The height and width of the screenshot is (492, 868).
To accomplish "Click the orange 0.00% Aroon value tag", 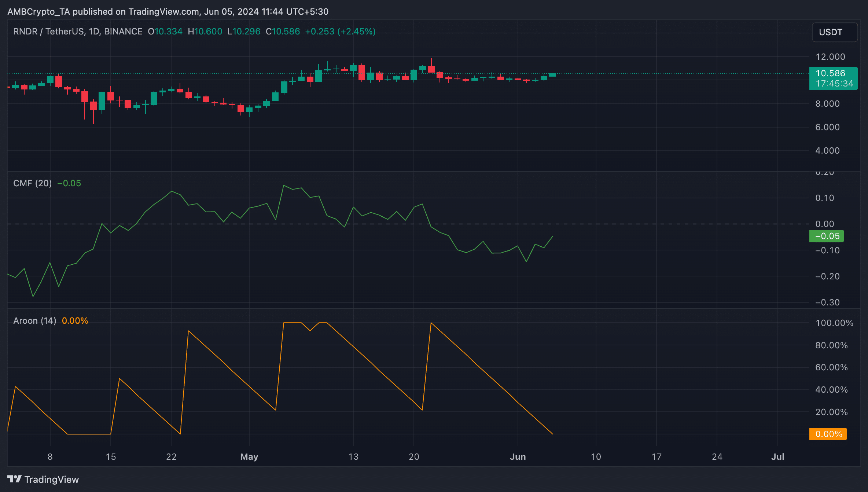I will coord(828,434).
